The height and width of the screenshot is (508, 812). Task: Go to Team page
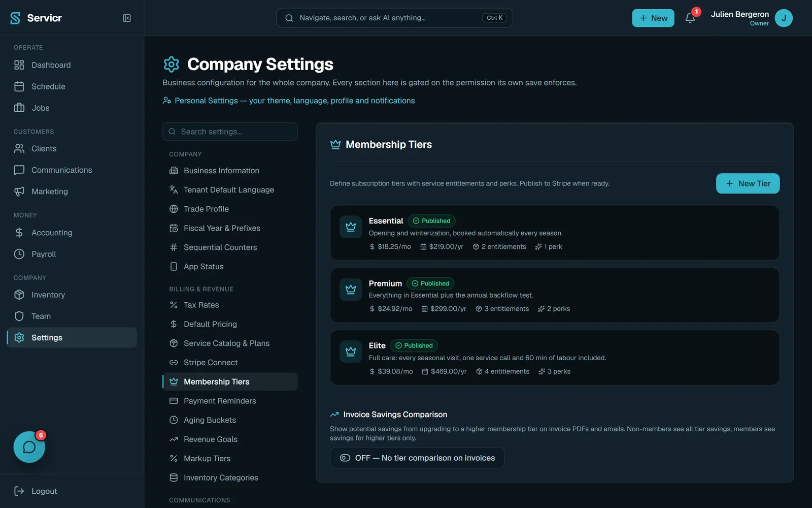[x=72, y=316]
